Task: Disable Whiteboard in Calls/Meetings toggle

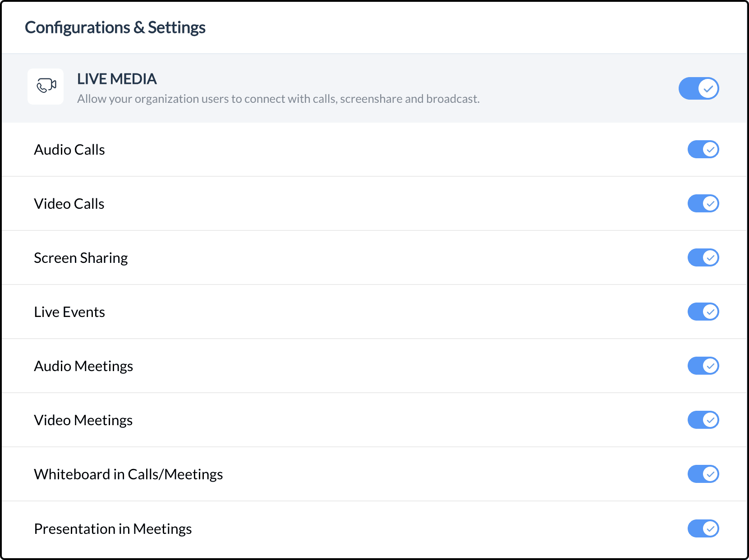Action: pyautogui.click(x=703, y=474)
